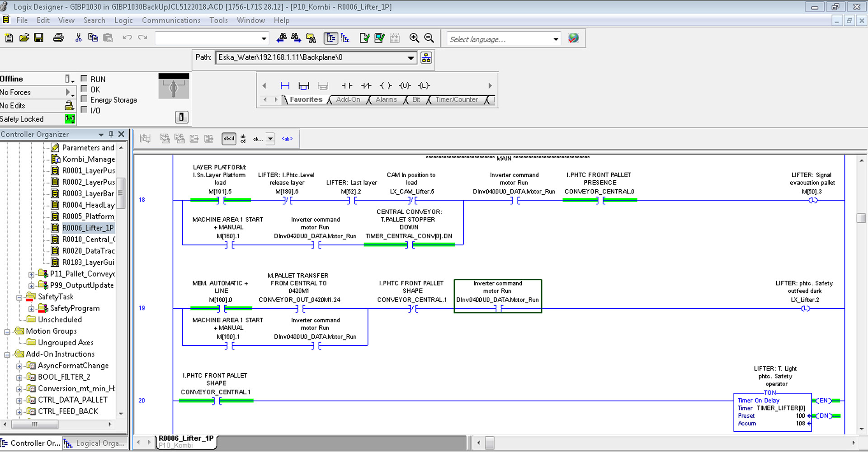Select Motion Groups in the organizer tree
The height and width of the screenshot is (452, 868).
tap(51, 331)
